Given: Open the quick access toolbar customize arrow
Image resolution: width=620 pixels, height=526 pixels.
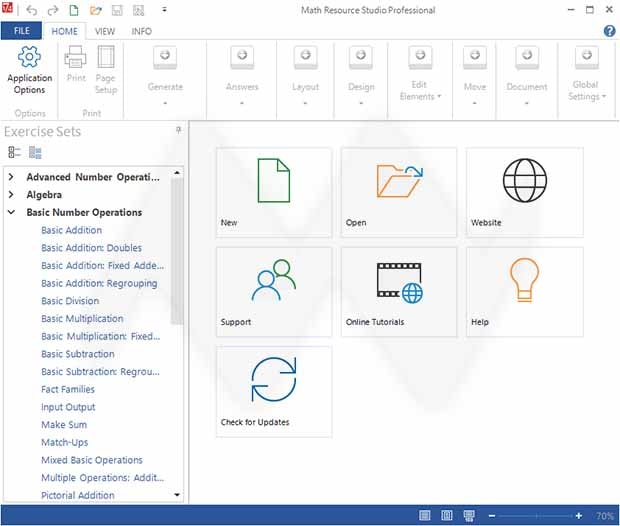Looking at the screenshot, I should [x=164, y=10].
